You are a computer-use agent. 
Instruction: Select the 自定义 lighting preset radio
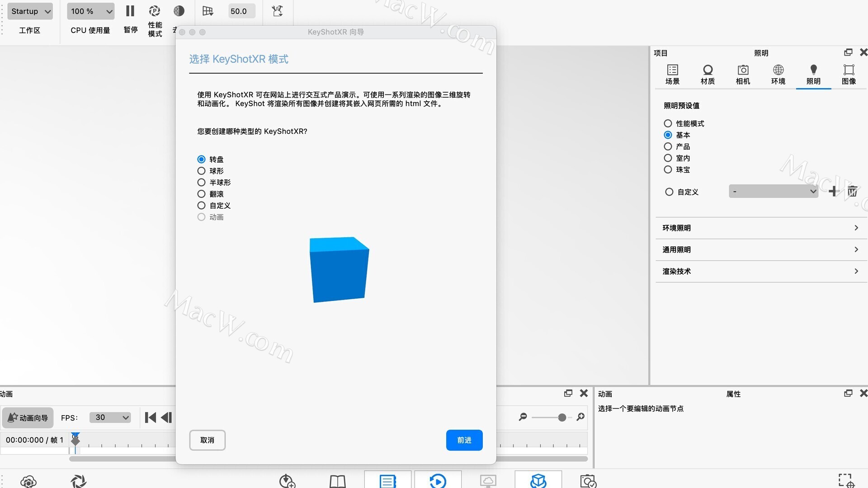click(669, 192)
